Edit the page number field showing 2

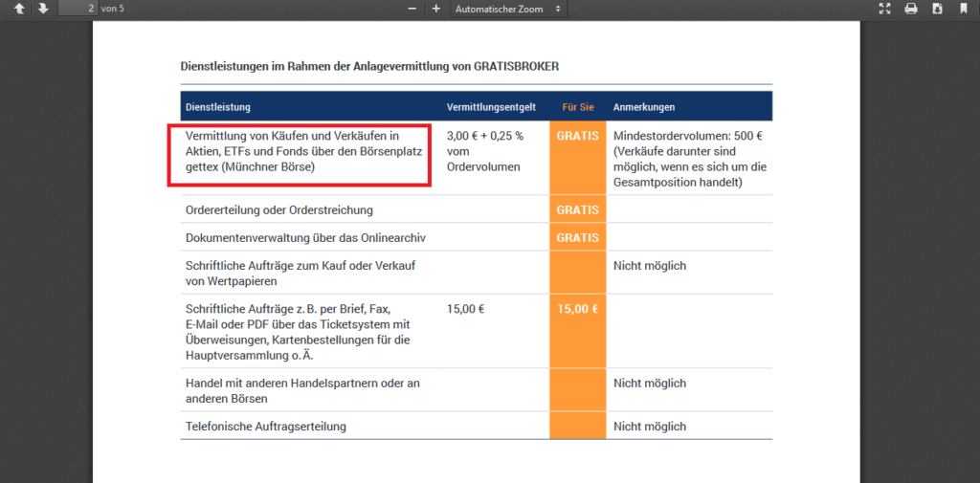click(x=78, y=9)
